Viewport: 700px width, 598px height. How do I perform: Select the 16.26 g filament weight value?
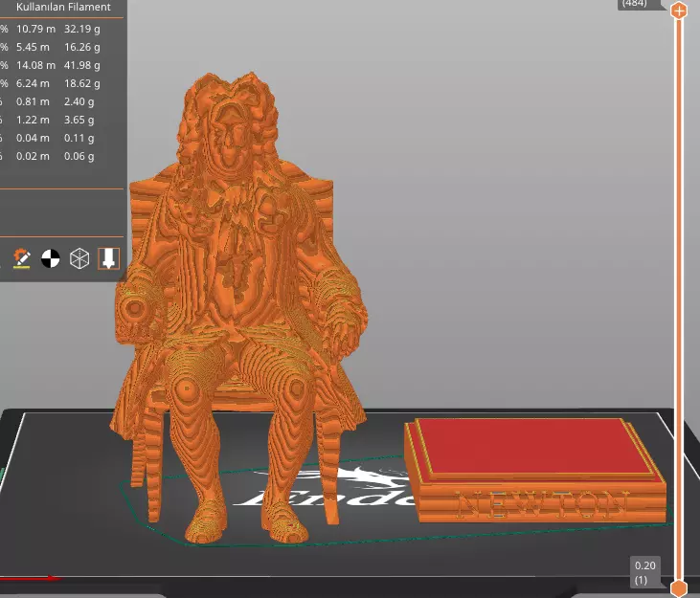click(82, 47)
